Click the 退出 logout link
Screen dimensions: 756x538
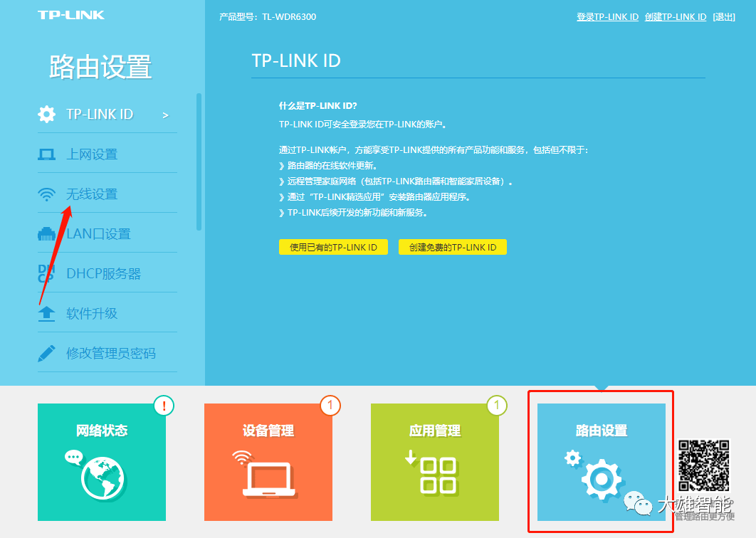tap(724, 17)
